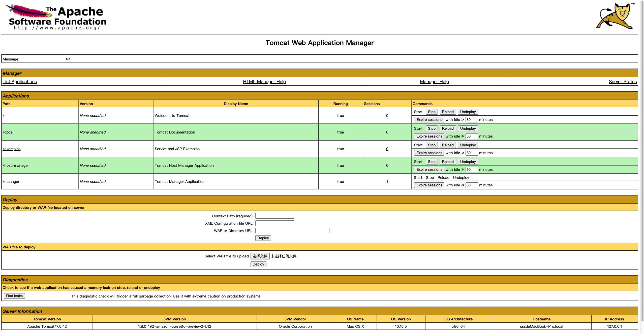This screenshot has height=334, width=644.
Task: Undeploy the /host-manager application
Action: pyautogui.click(x=468, y=162)
